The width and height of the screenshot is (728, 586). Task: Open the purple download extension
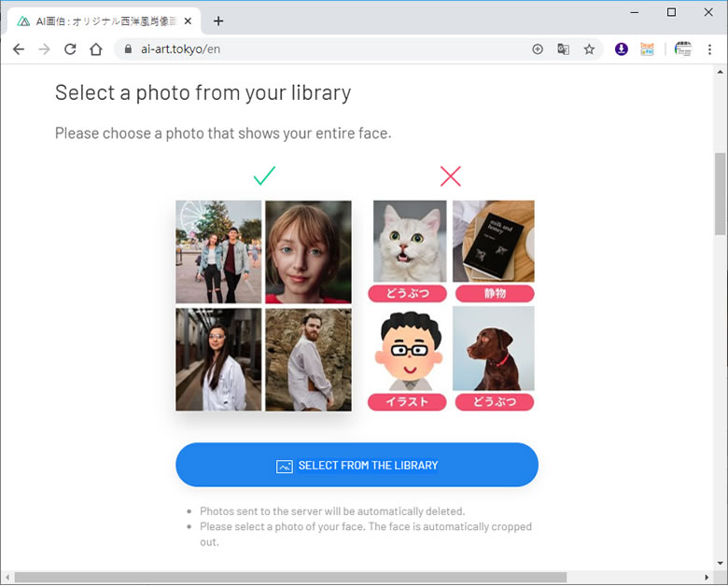622,49
